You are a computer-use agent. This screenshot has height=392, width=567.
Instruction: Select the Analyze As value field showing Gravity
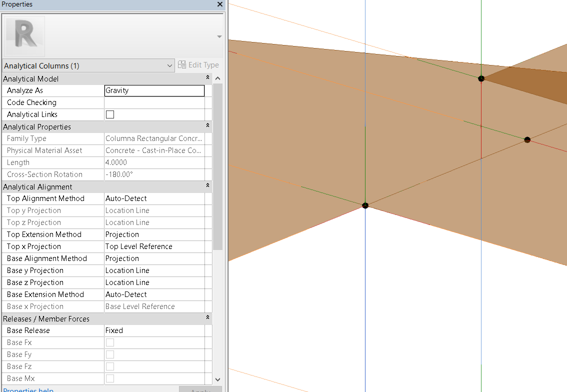pos(153,90)
